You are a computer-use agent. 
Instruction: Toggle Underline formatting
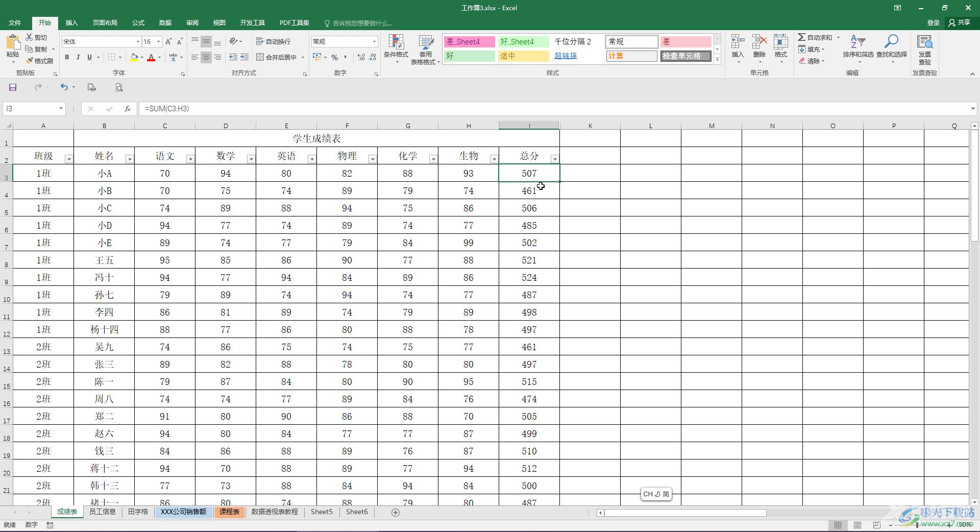tap(89, 57)
